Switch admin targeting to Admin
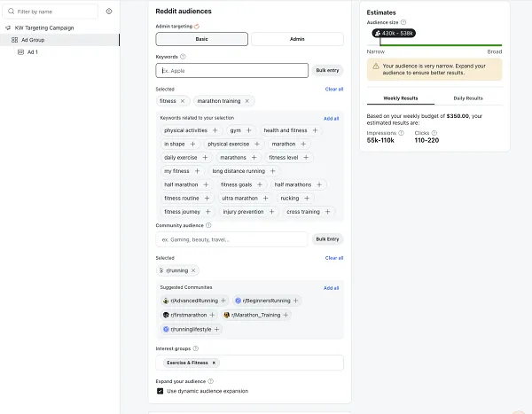532x414 pixels. pyautogui.click(x=297, y=39)
